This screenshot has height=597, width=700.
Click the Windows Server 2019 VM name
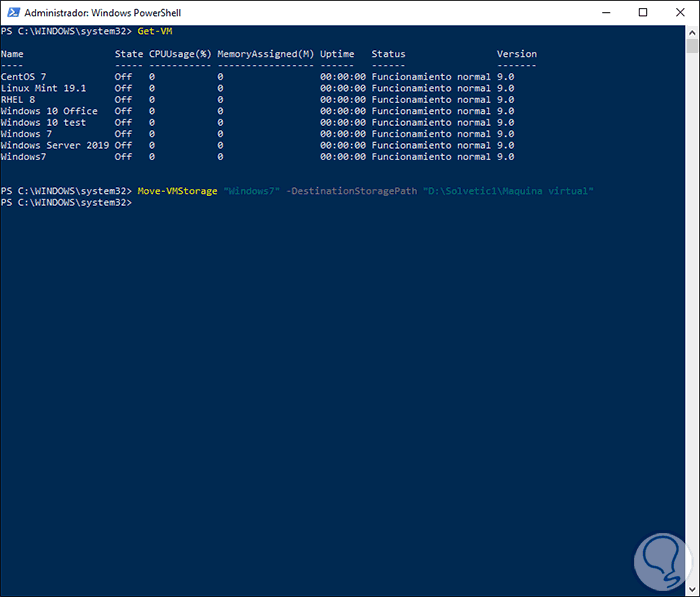(x=55, y=146)
